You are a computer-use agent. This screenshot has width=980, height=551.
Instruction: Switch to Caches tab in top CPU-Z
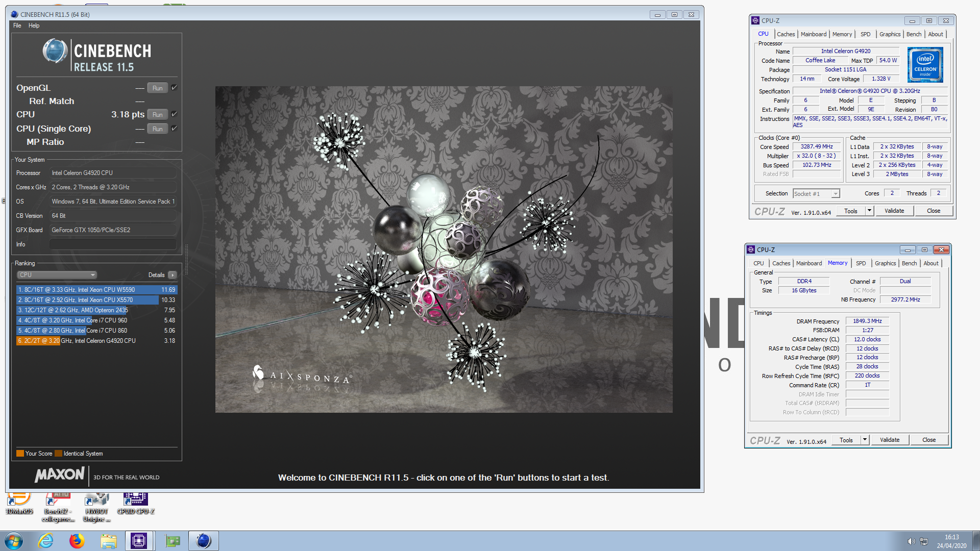pyautogui.click(x=786, y=34)
